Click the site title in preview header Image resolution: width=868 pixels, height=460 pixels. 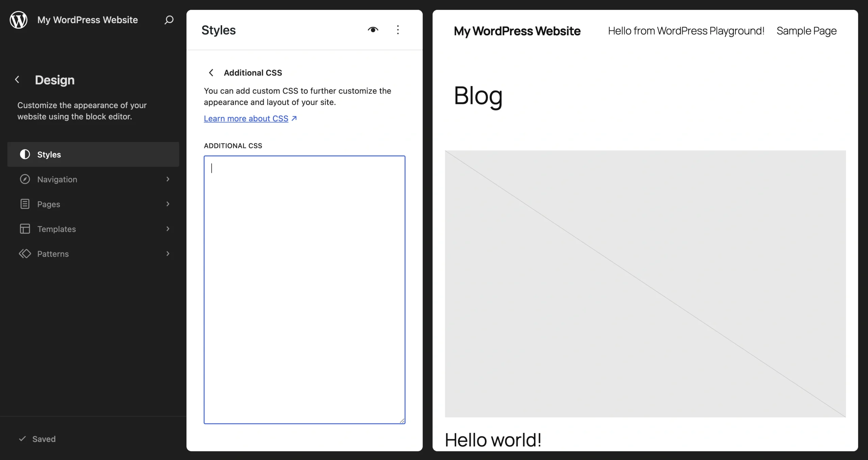pos(517,31)
